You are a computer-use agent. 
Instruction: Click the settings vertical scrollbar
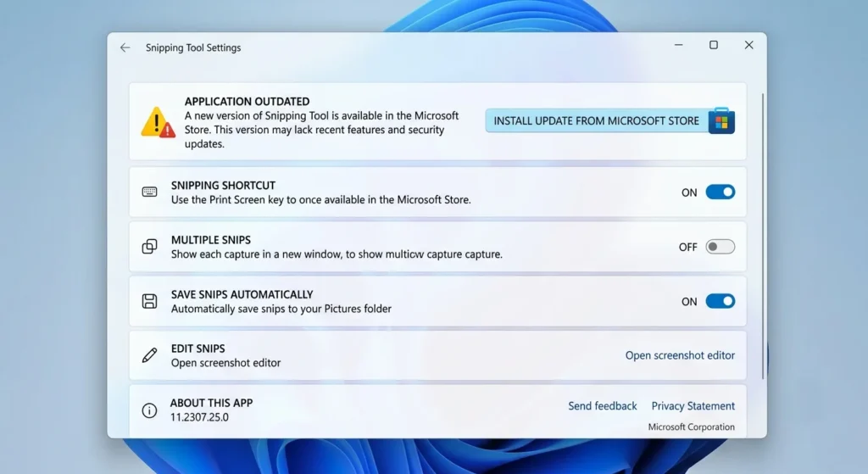pyautogui.click(x=763, y=236)
